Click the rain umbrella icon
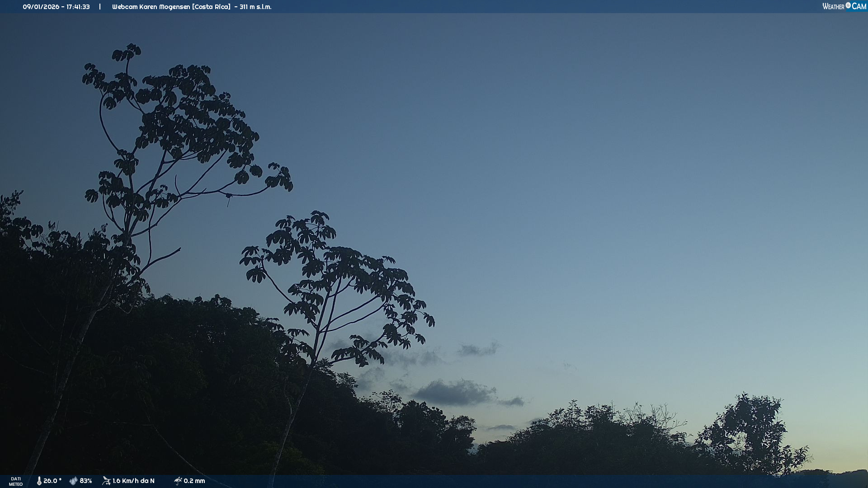Image resolution: width=868 pixels, height=488 pixels. [178, 481]
